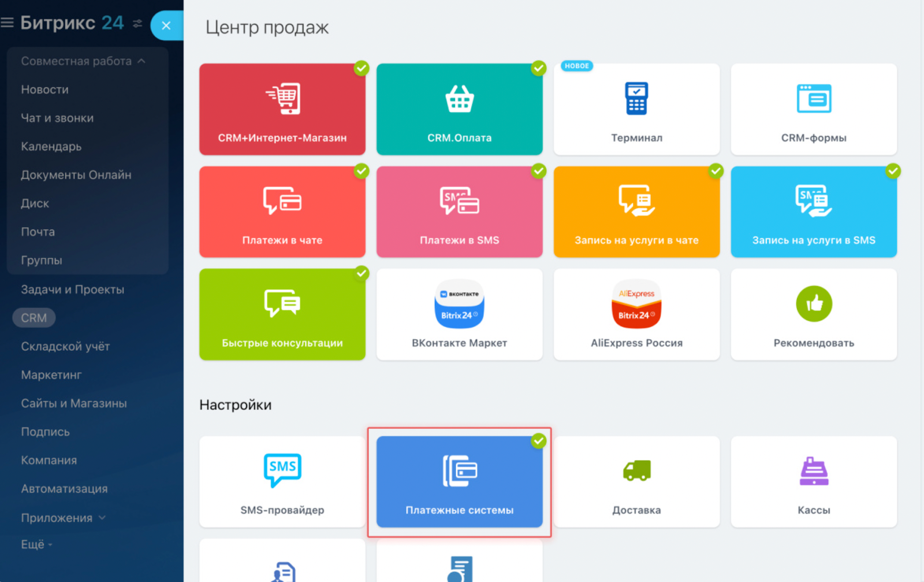Open the hamburger menu beside Битрикс 24
This screenshot has height=582, width=924.
[7, 23]
